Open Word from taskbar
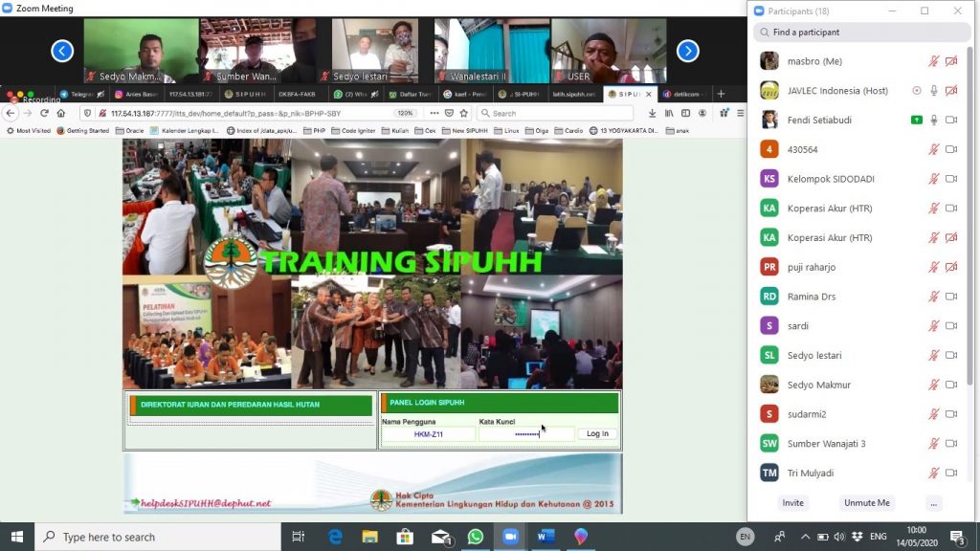 click(546, 537)
